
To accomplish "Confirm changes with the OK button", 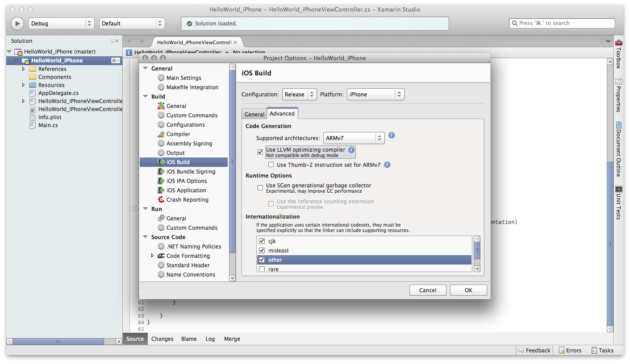I will (468, 290).
